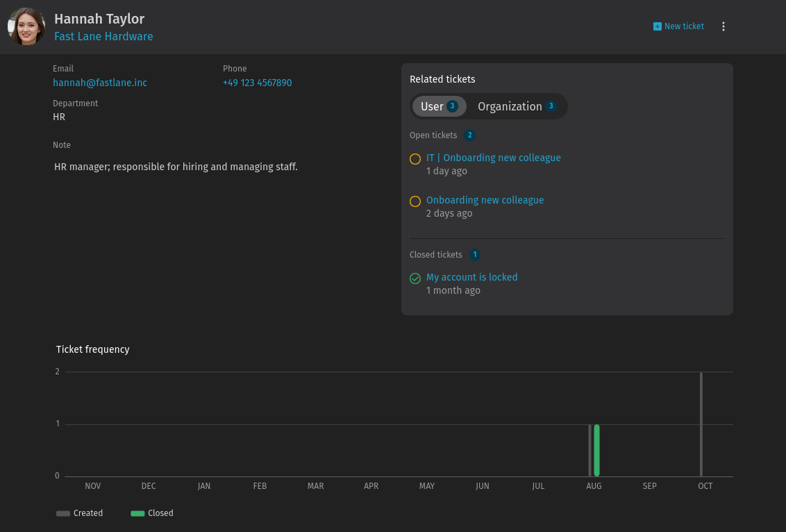Call the phone number +49 123 4567890
Image resolution: width=786 pixels, height=532 pixels.
point(257,83)
